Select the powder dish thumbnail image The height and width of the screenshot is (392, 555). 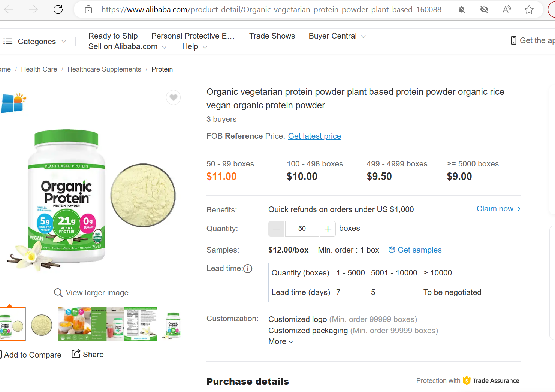click(42, 325)
